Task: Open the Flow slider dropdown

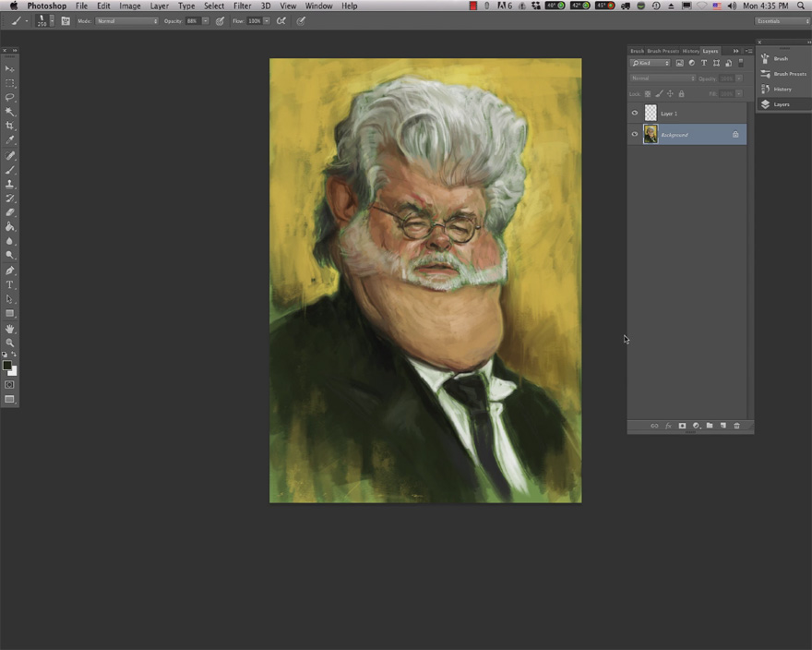Action: click(267, 21)
